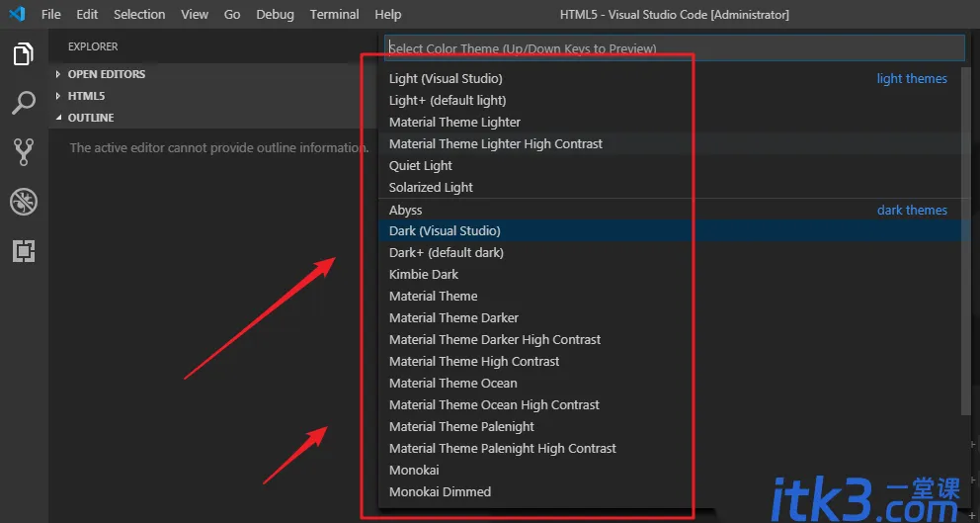Select Solarized Light theme
Viewport: 980px width, 523px height.
coord(671,188)
